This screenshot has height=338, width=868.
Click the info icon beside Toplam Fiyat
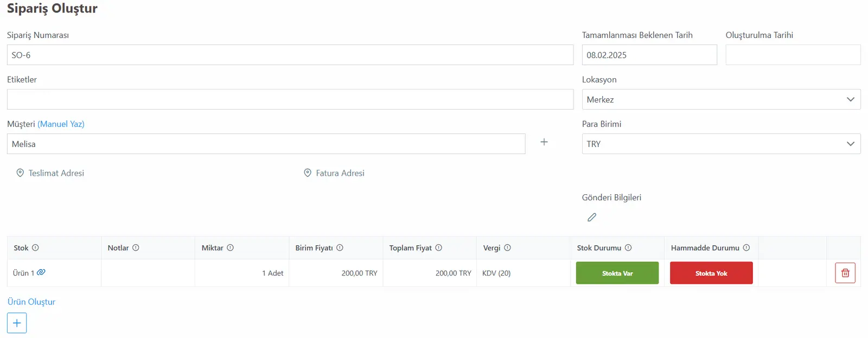(438, 248)
